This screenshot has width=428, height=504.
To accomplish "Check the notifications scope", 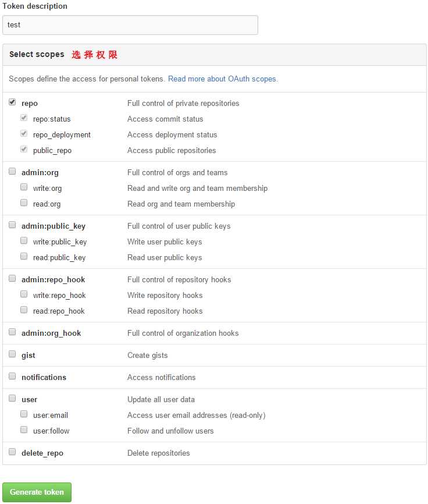I will pyautogui.click(x=12, y=376).
